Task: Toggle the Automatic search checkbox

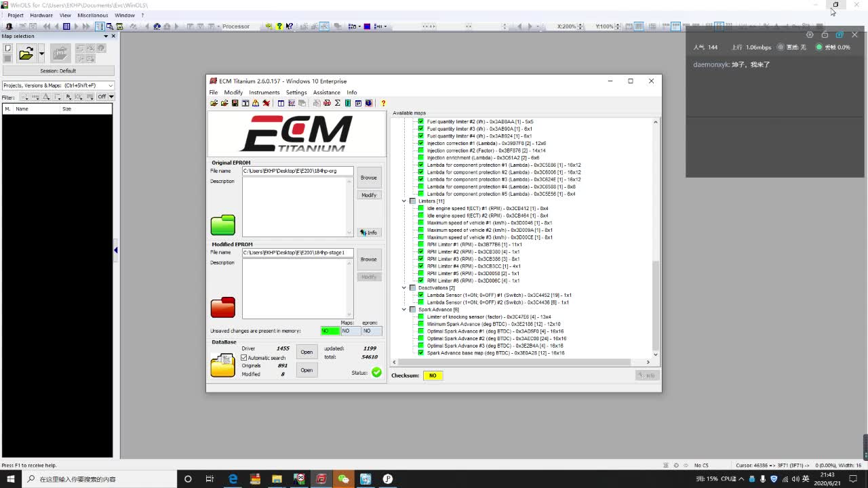Action: (245, 358)
